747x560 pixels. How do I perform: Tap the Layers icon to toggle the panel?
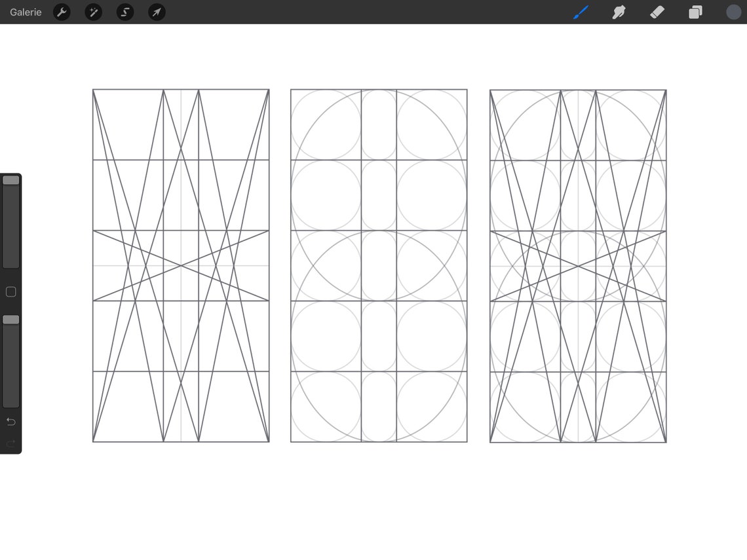(695, 12)
